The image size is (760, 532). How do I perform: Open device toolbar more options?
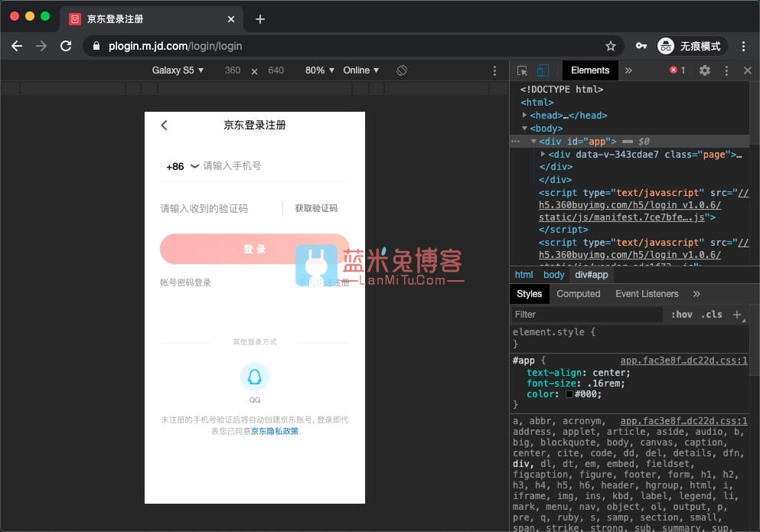coord(494,70)
